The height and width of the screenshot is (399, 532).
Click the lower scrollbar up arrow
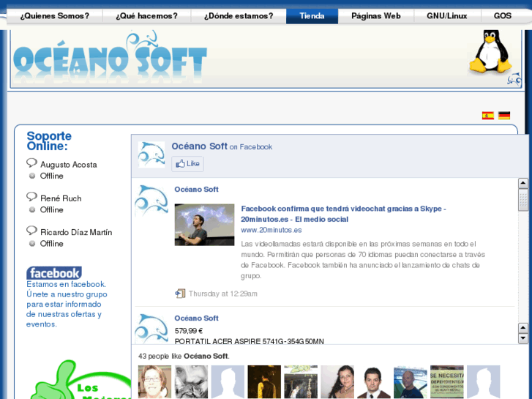pyautogui.click(x=522, y=328)
